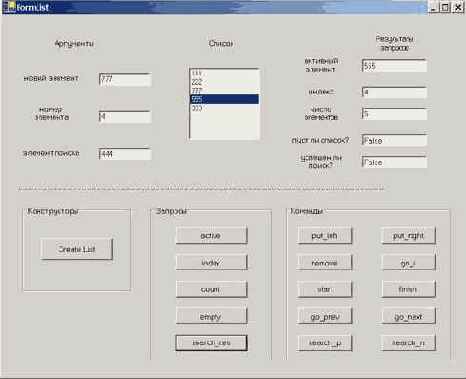This screenshot has width=466, height=379.
Task: Click the Список heading label
Action: 221,43
